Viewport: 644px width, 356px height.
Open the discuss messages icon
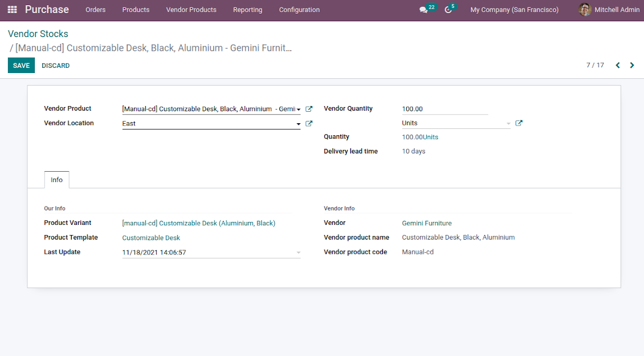click(423, 10)
